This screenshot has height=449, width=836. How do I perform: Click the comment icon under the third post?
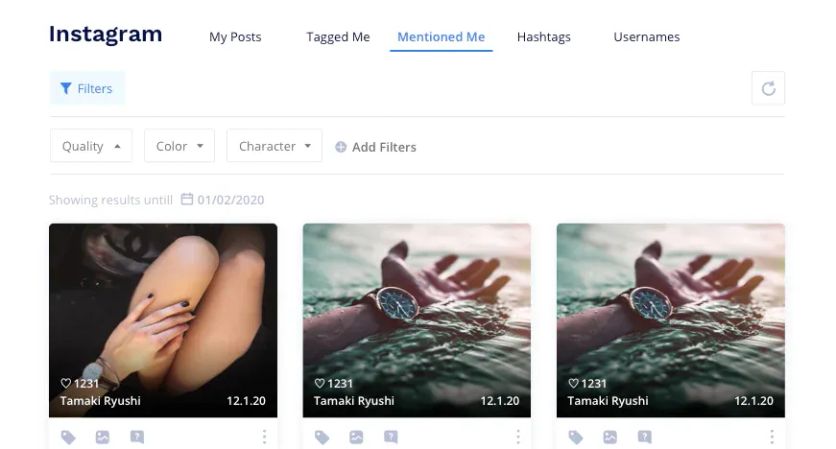point(645,437)
